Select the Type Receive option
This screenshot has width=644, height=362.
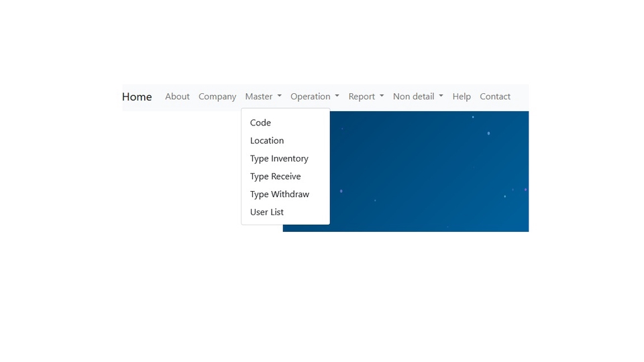point(275,176)
